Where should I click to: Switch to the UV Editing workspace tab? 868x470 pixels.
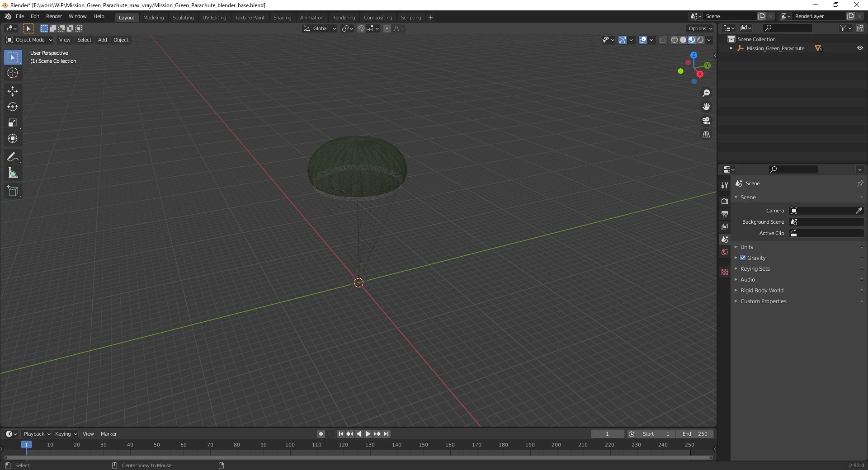tap(214, 18)
